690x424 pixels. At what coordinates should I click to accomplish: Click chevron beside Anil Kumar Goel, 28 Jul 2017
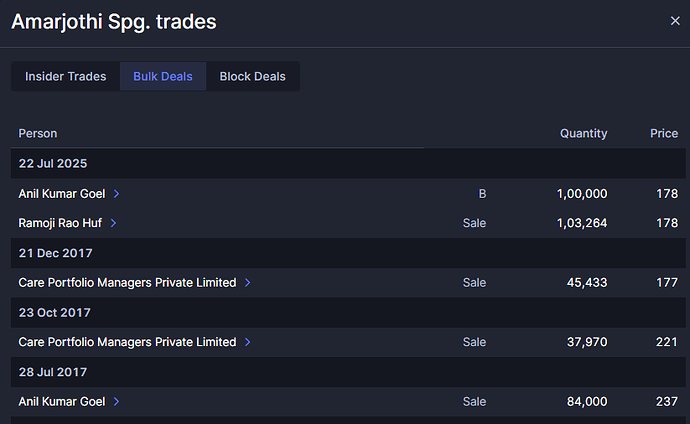(116, 402)
